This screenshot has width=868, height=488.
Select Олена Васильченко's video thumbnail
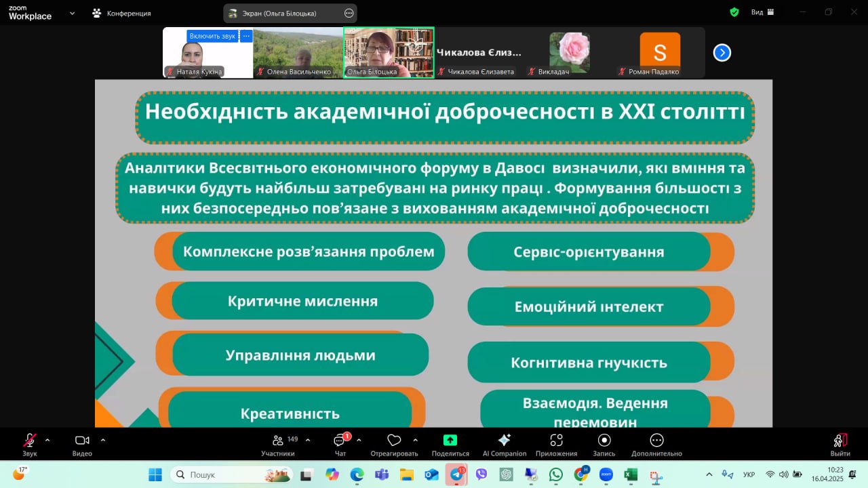298,53
